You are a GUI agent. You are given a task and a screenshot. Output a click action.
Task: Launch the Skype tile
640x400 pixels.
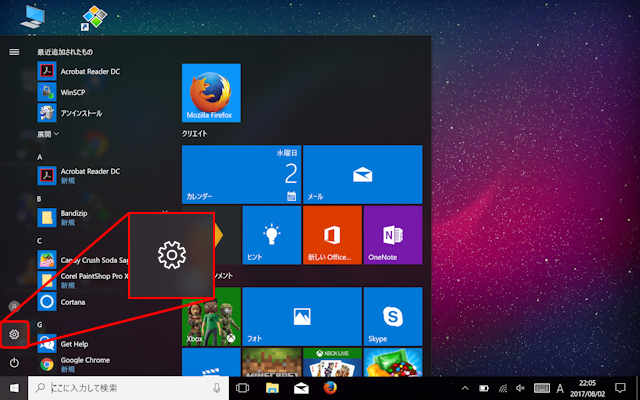pyautogui.click(x=392, y=315)
